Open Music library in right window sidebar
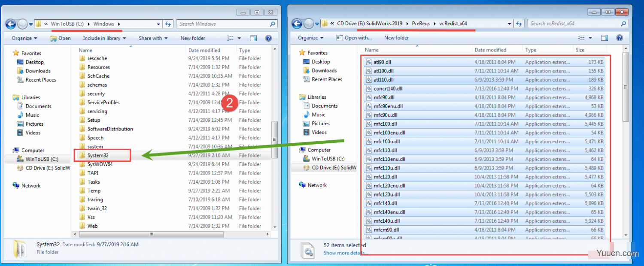 [x=318, y=115]
